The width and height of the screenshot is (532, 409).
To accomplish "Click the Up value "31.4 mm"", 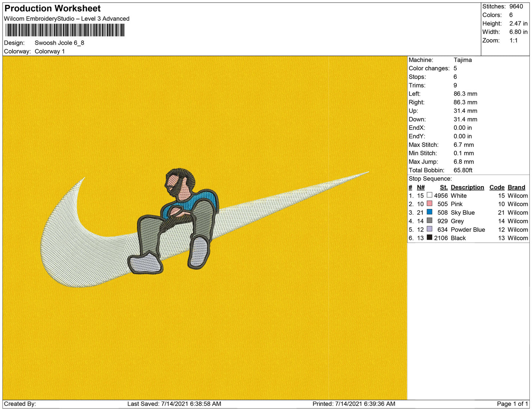I will pyautogui.click(x=465, y=111).
